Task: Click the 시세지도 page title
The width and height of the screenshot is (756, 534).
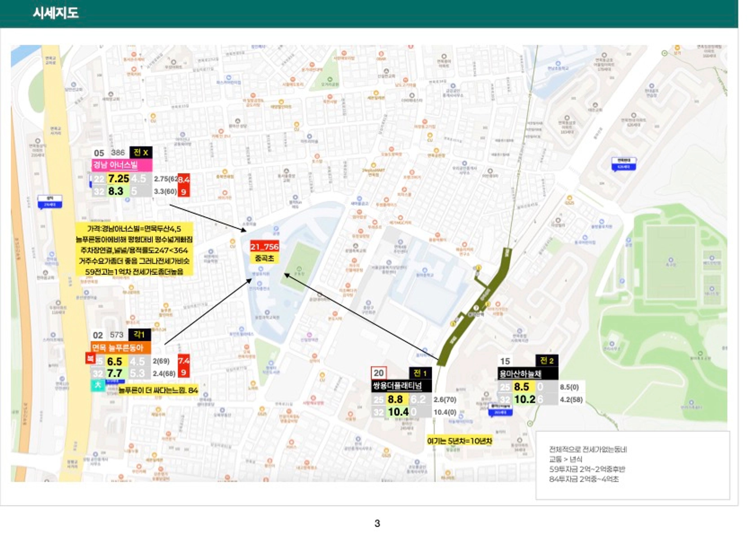Action: 55,13
